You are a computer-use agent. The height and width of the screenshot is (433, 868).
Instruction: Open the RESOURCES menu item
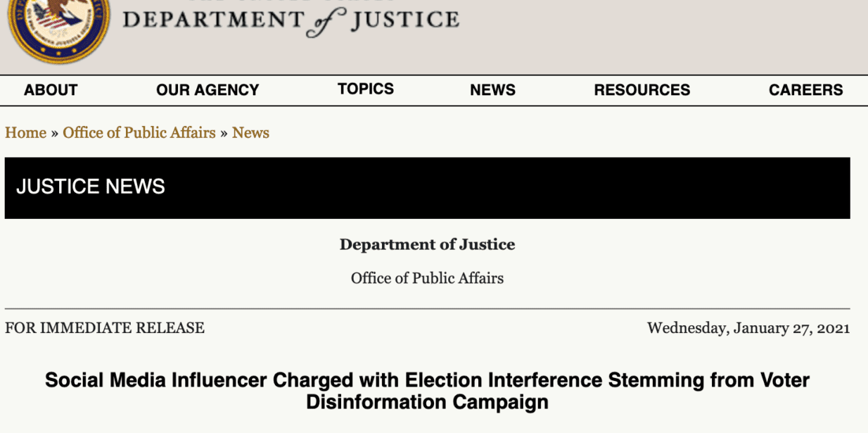pos(642,90)
